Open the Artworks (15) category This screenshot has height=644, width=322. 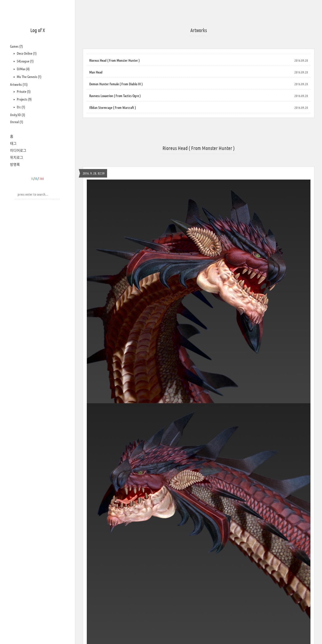click(19, 85)
